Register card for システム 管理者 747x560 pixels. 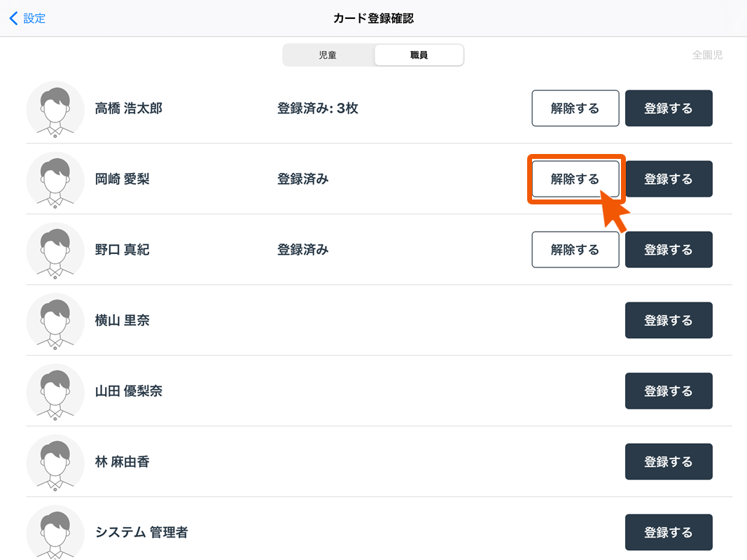click(668, 533)
